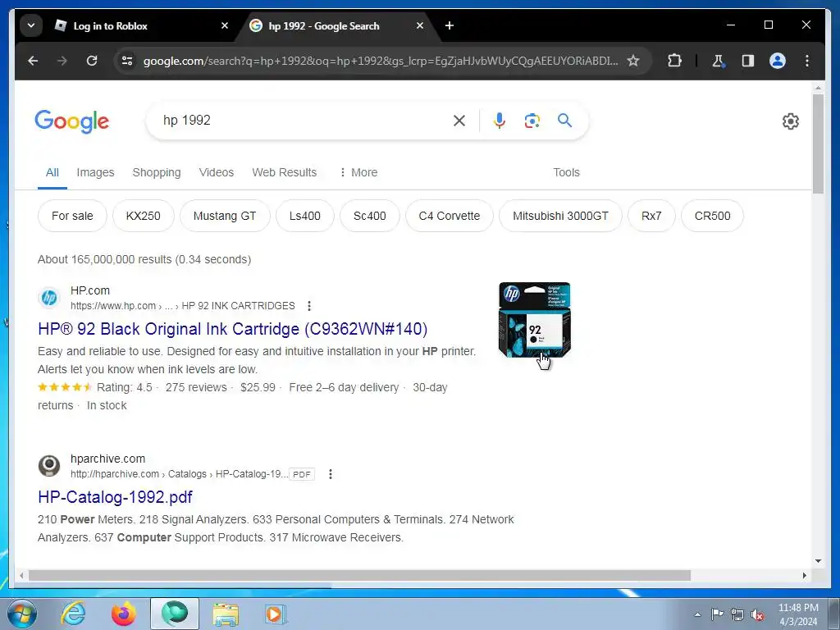Open Google quick settings gear
The image size is (840, 630).
click(790, 121)
